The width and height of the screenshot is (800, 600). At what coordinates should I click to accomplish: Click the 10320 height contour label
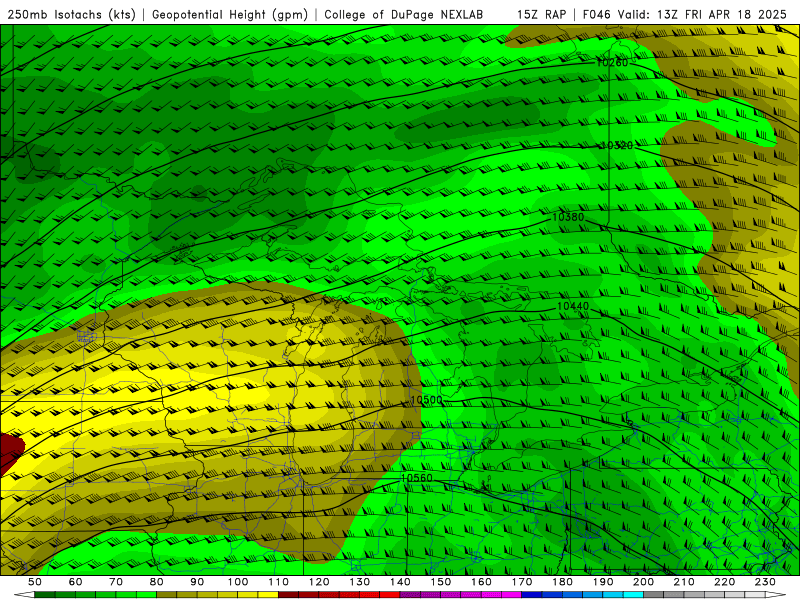tap(617, 145)
